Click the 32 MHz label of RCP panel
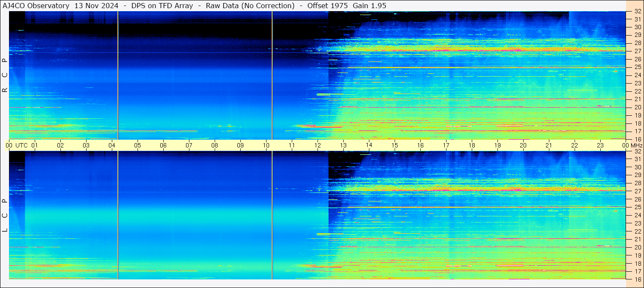Image resolution: width=644 pixels, height=288 pixels. click(637, 12)
